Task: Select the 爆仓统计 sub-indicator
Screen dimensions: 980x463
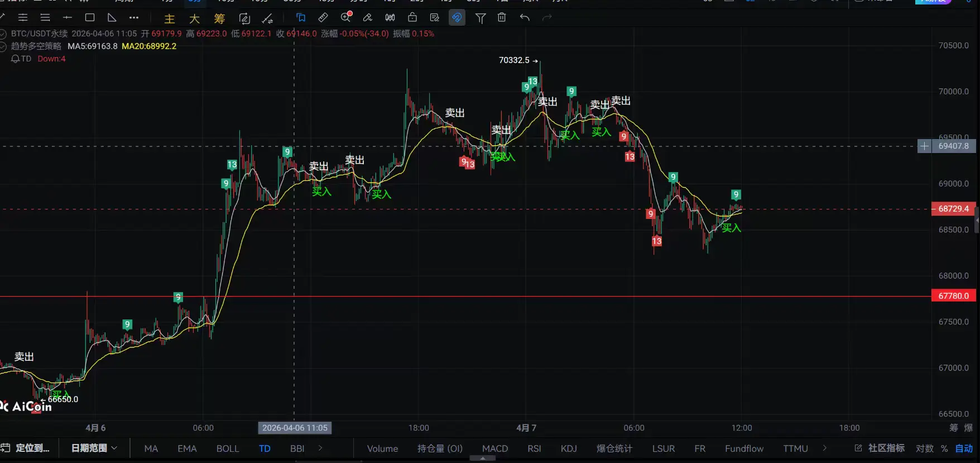Action: [614, 448]
